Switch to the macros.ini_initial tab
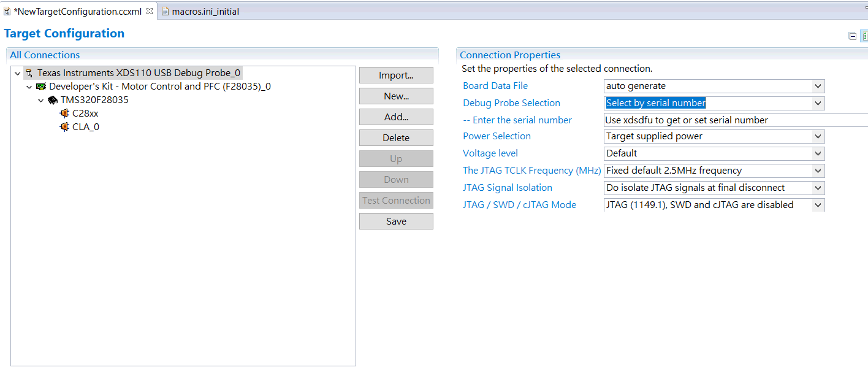This screenshot has height=370, width=868. [x=205, y=12]
